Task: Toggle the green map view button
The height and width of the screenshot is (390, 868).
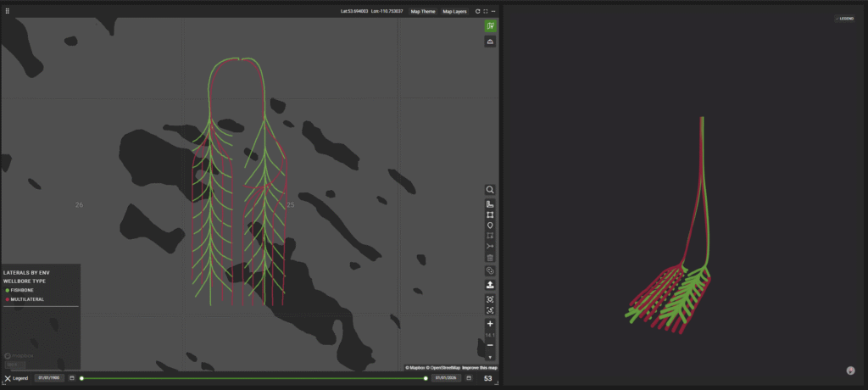Action: tap(490, 26)
